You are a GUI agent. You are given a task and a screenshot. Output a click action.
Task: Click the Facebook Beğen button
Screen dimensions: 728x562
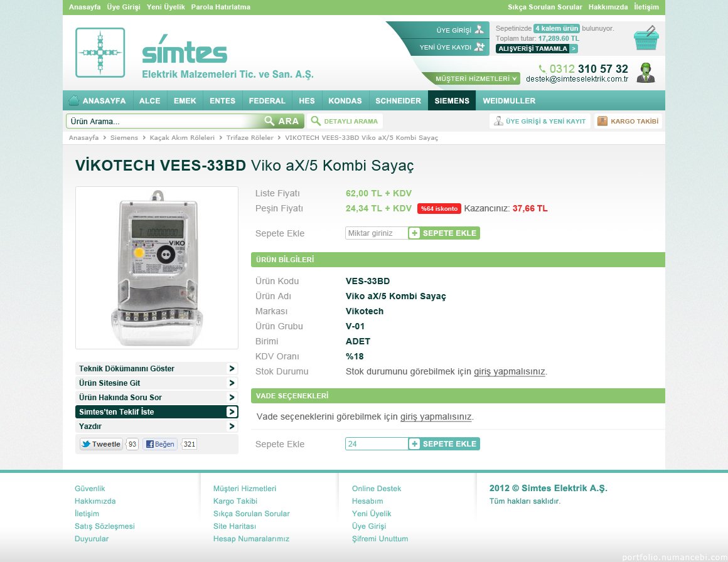click(x=159, y=444)
